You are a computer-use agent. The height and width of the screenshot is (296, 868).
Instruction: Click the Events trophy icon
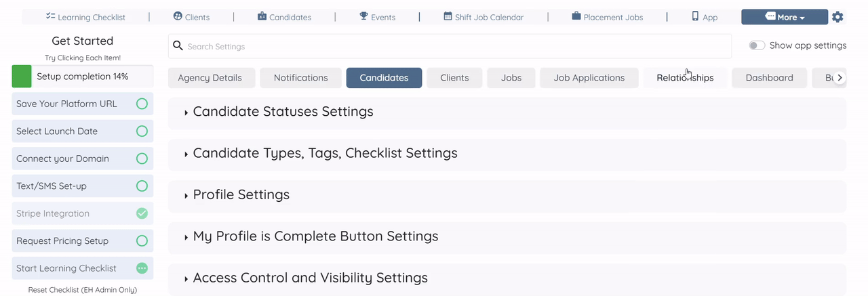pyautogui.click(x=364, y=16)
